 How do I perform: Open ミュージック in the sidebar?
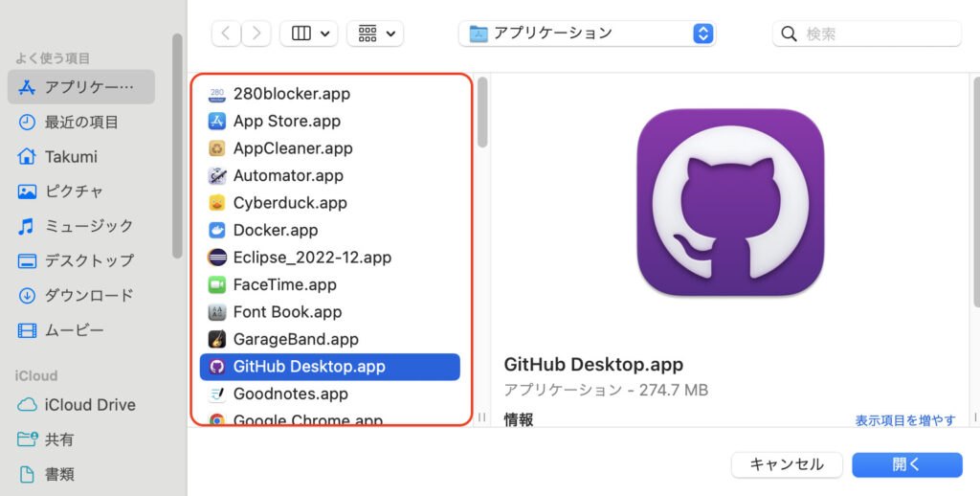pyautogui.click(x=81, y=226)
